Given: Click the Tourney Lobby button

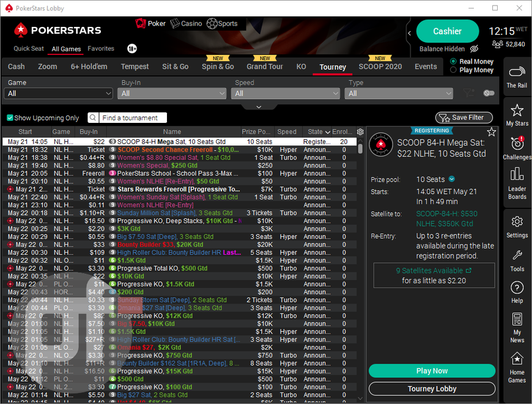Looking at the screenshot, I should coord(432,389).
